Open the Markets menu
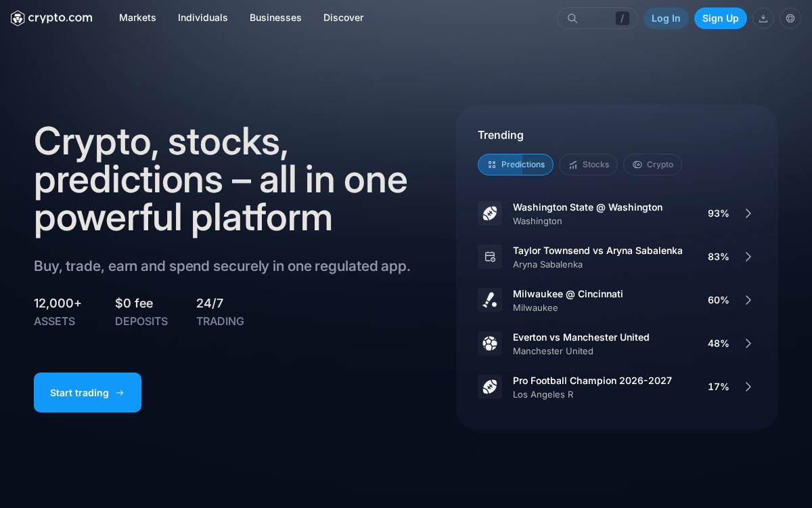This screenshot has height=508, width=812. coord(137,18)
